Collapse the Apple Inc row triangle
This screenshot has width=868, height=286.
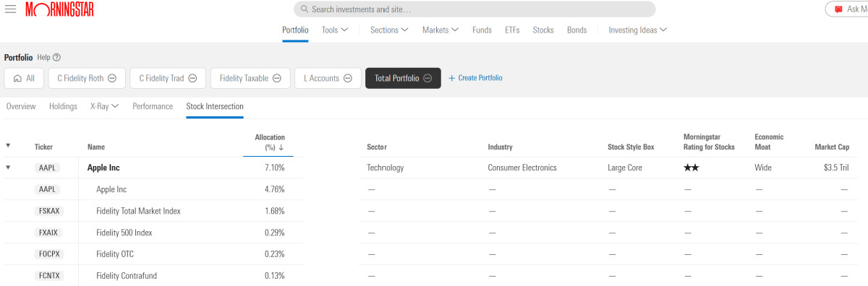tap(8, 168)
